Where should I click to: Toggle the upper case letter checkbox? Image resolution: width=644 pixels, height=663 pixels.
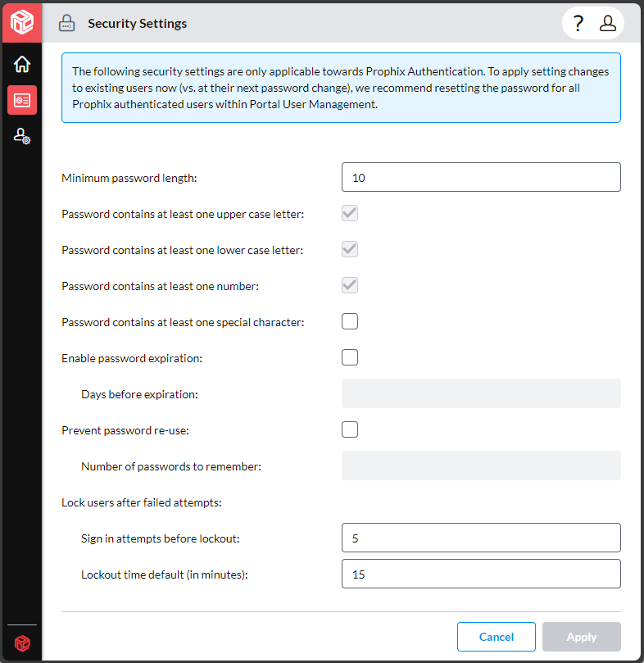pyautogui.click(x=350, y=213)
